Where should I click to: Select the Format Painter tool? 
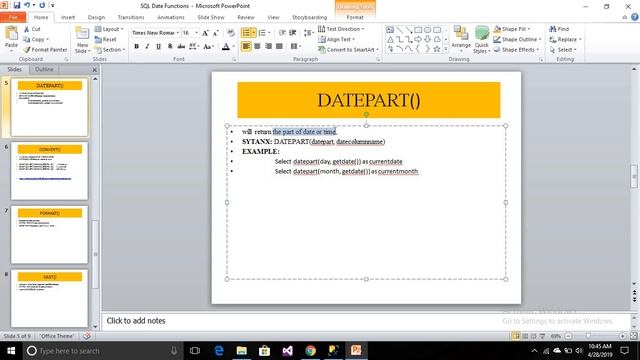tap(45, 49)
